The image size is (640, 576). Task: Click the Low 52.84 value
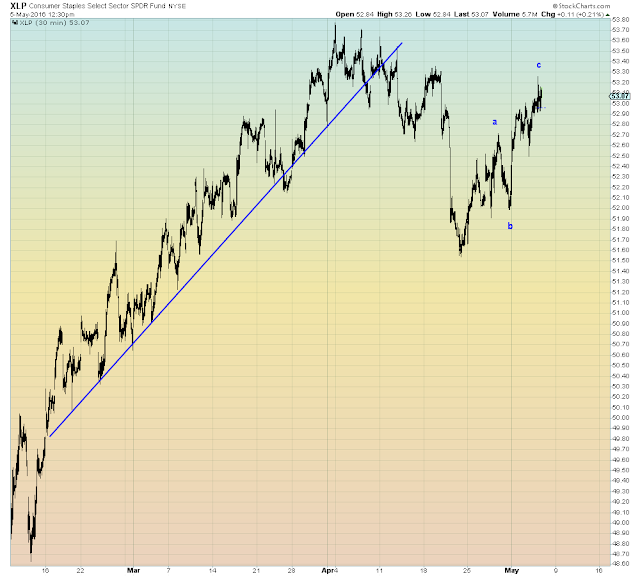tap(433, 14)
